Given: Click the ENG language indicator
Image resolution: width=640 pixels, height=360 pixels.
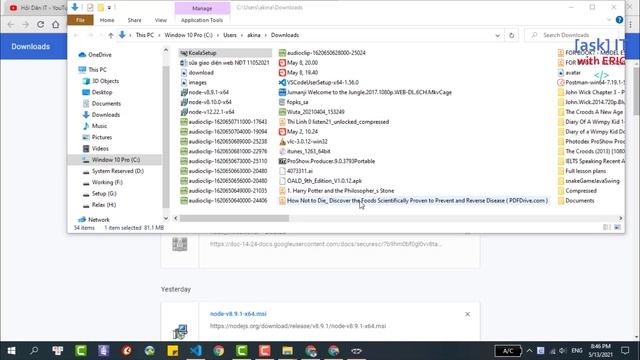Looking at the screenshot, I should (577, 351).
